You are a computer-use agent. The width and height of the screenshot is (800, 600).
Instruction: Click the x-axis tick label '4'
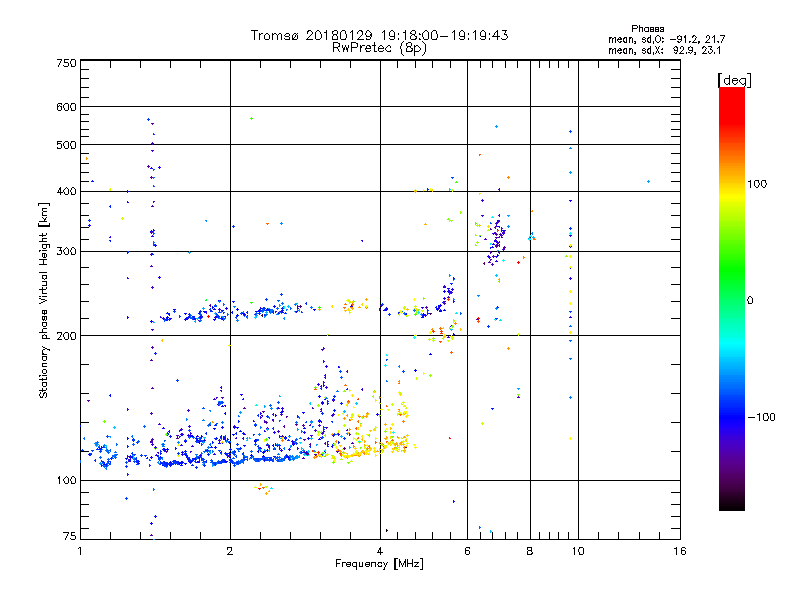click(380, 551)
